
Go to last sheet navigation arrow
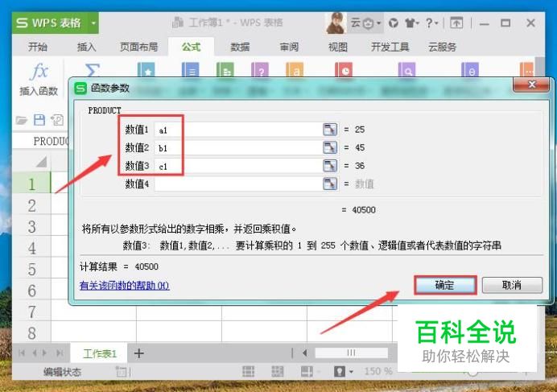coord(60,353)
